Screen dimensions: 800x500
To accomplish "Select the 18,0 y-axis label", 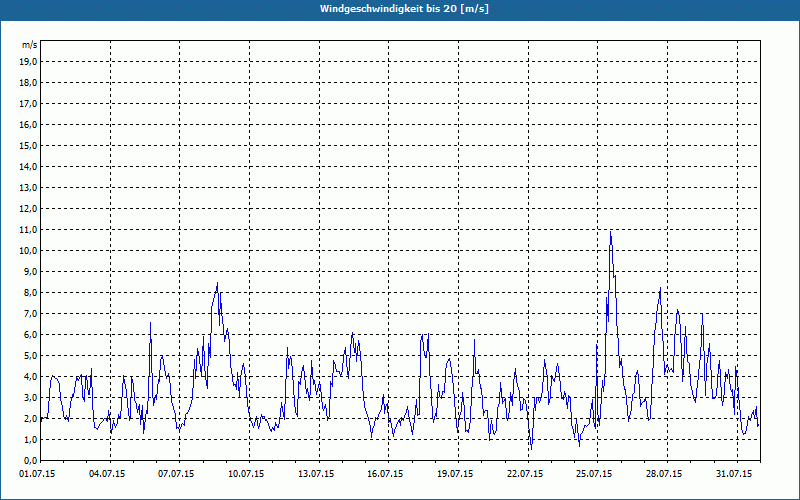I will coord(28,83).
